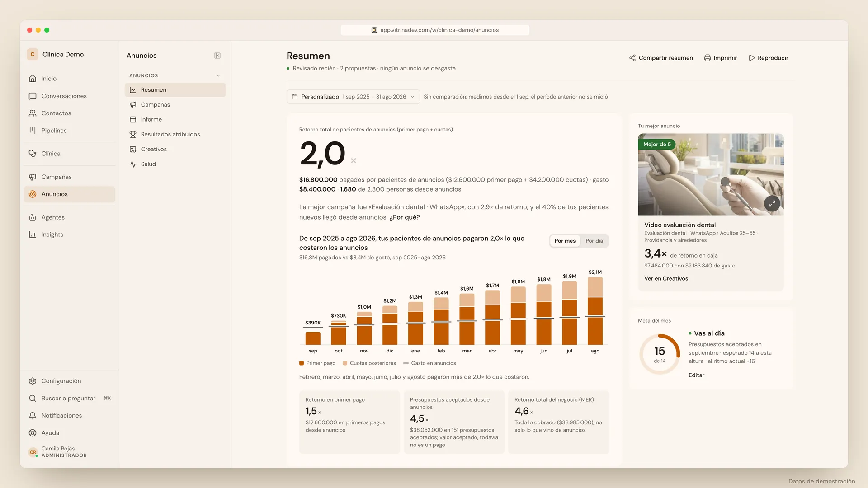Open Agentes page
868x488 pixels.
pyautogui.click(x=70, y=217)
